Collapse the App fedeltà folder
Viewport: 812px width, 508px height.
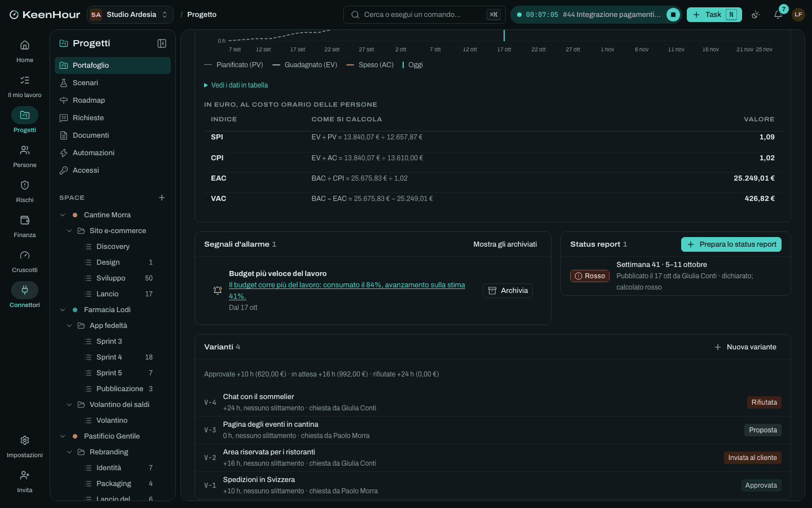[x=69, y=326]
